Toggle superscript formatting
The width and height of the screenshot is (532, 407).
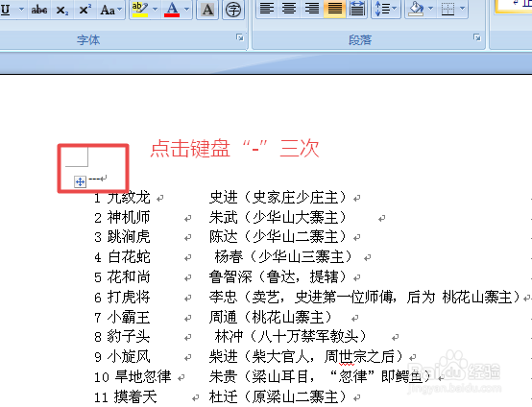tap(85, 10)
